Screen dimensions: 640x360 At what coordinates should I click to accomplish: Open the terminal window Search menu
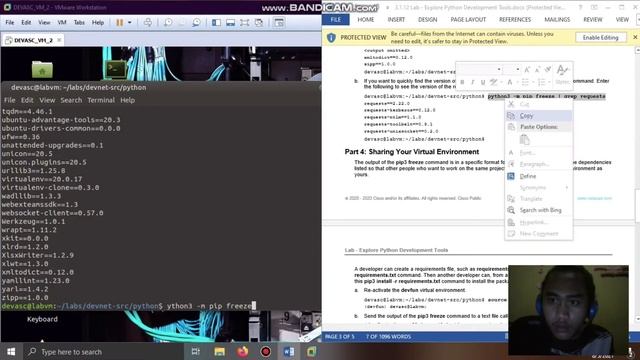(71, 100)
